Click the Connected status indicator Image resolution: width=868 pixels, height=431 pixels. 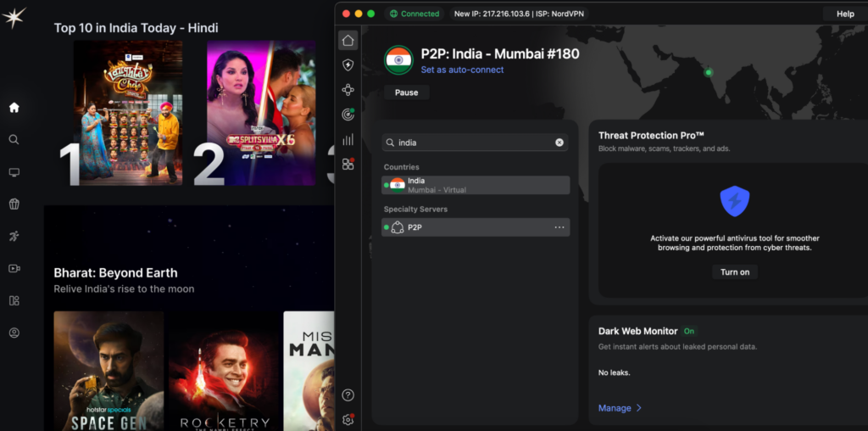click(415, 14)
